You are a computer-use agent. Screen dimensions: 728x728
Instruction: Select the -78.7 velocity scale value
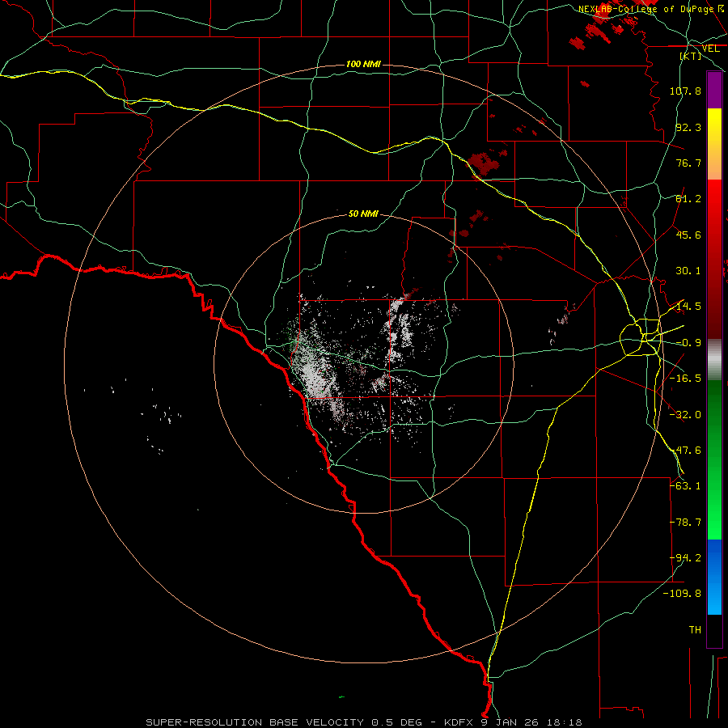(685, 523)
